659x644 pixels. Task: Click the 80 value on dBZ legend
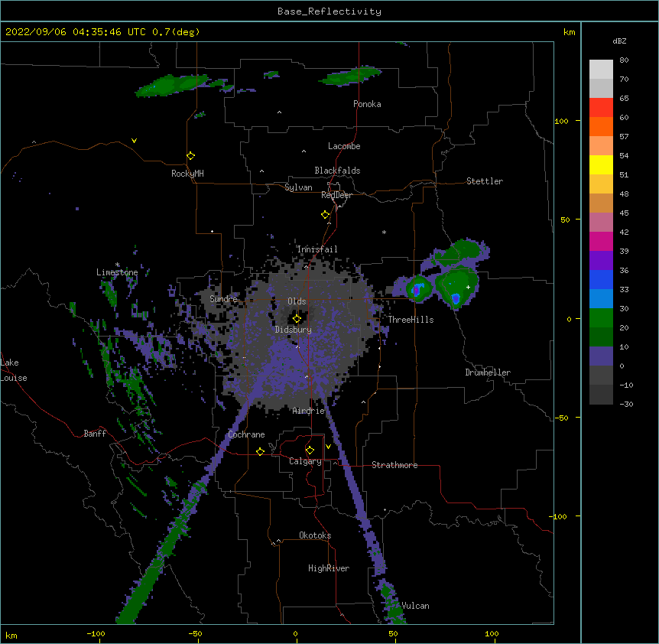(624, 60)
